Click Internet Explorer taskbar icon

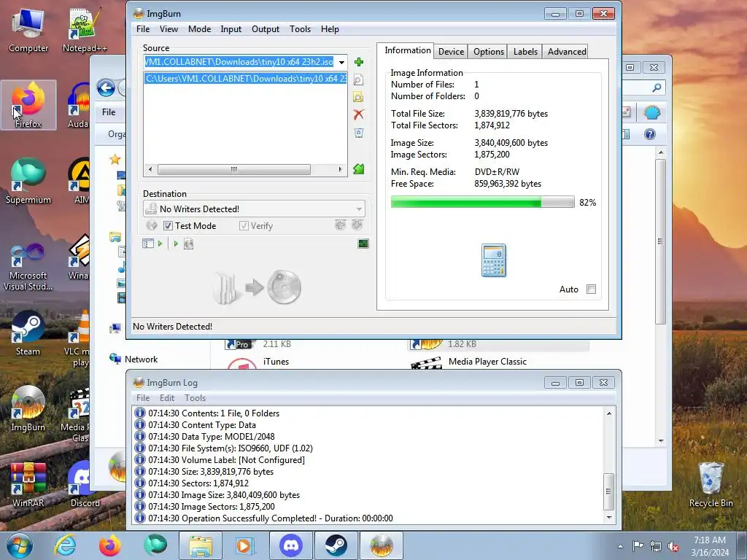[65, 545]
